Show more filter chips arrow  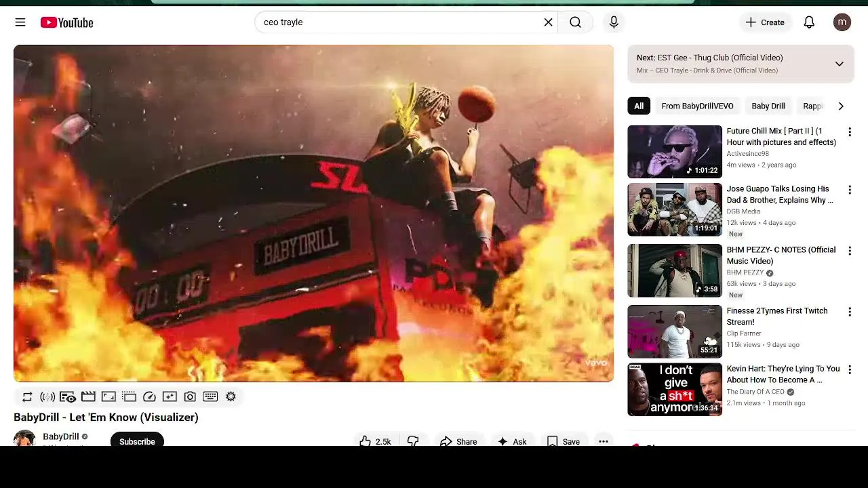coord(841,106)
